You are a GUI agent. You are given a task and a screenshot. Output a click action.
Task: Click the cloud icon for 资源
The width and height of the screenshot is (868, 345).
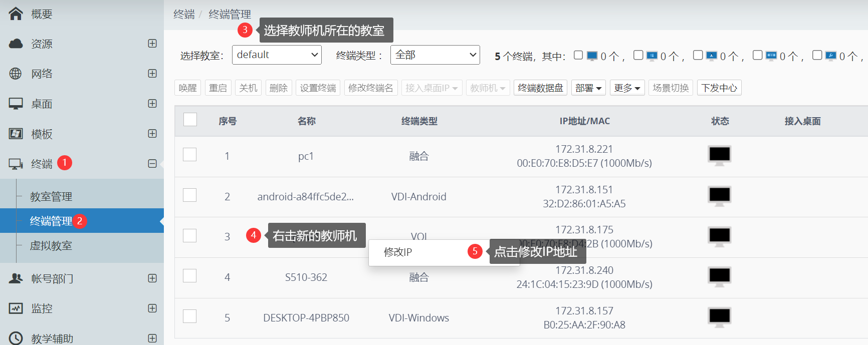pos(16,44)
